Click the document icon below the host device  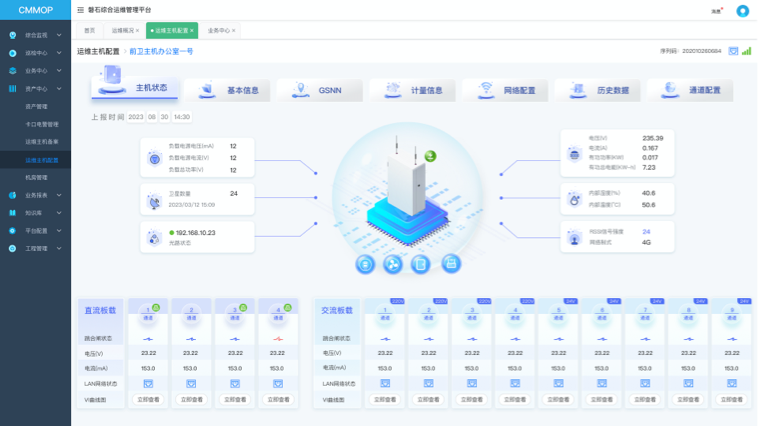(x=421, y=264)
